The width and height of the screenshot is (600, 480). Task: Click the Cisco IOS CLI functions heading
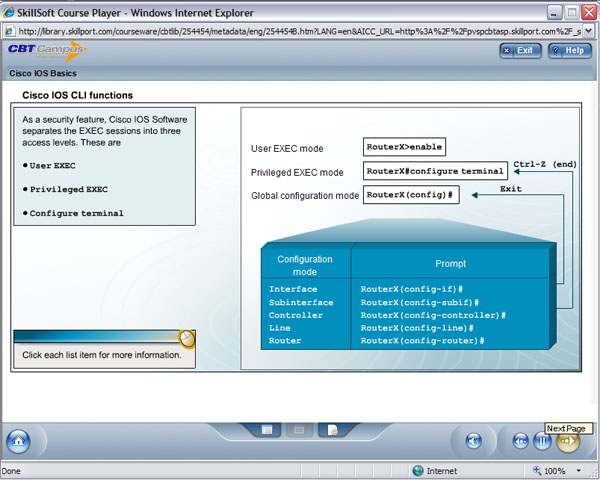[x=78, y=95]
